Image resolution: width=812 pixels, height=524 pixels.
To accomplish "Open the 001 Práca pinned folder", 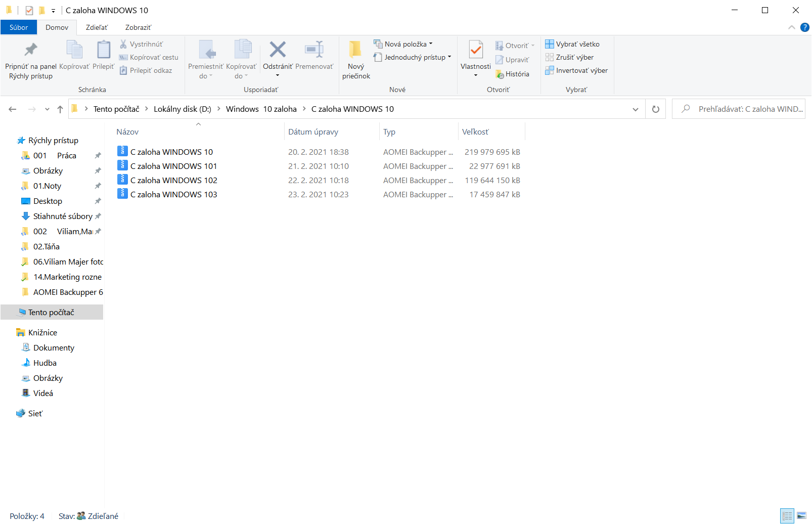I will (x=55, y=156).
